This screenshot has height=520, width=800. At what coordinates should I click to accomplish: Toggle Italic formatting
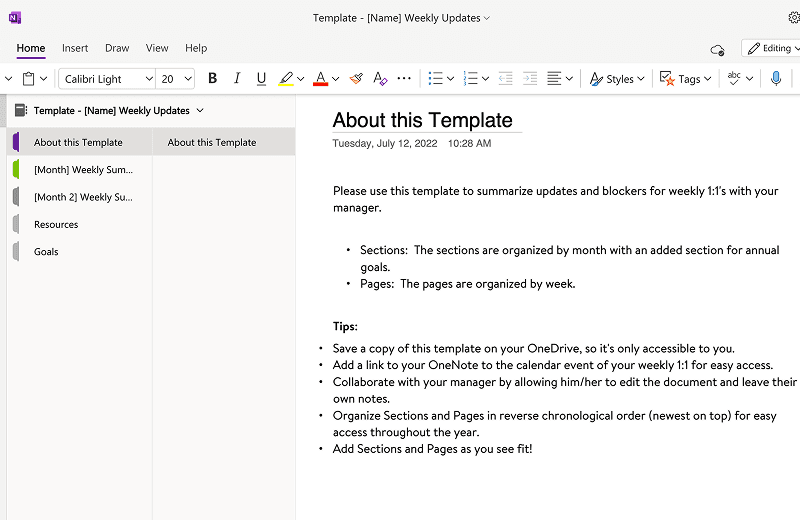pos(237,79)
